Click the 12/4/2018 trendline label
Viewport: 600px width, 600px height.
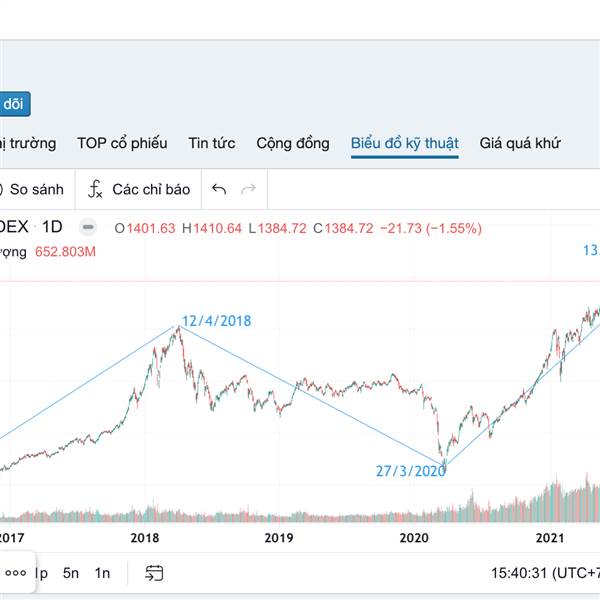coord(216,321)
